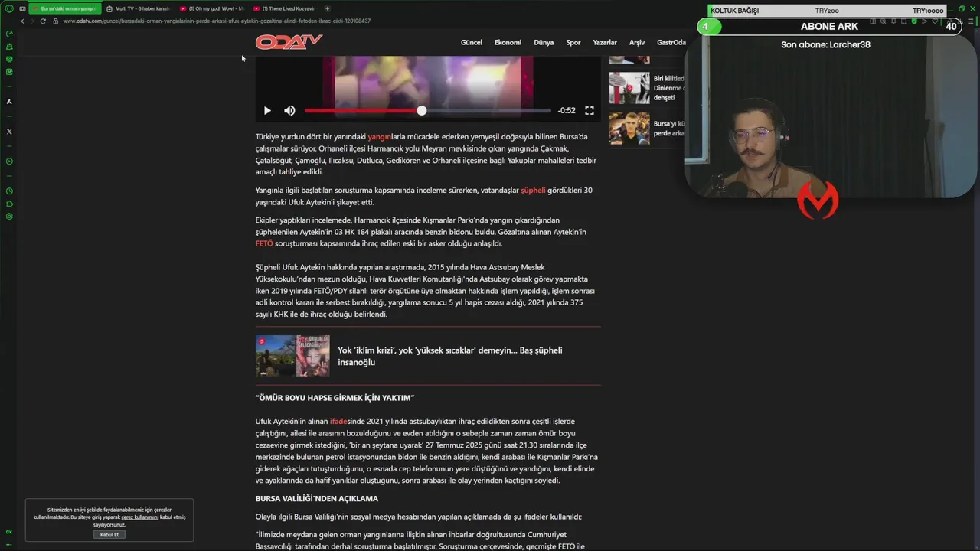Mute the video with the speaker icon
This screenshot has height=551, width=980.
click(x=289, y=110)
